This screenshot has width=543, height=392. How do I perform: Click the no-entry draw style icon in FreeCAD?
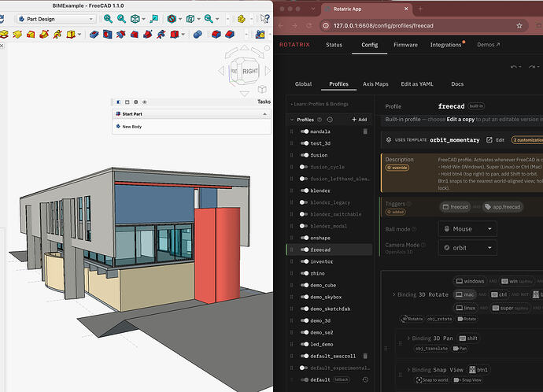click(172, 19)
